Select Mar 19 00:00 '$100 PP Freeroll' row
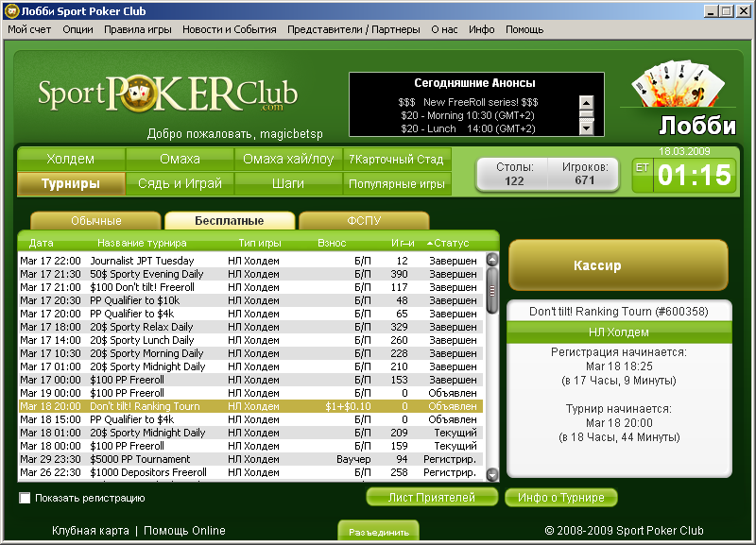756x545 pixels. coord(250,393)
